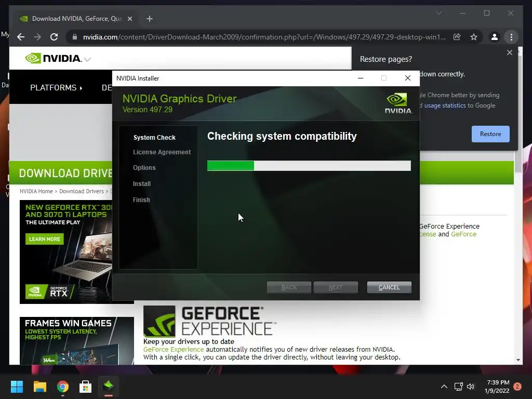Open Download Drivers breadcrumb link
Viewport: 532px width, 399px height.
click(82, 191)
